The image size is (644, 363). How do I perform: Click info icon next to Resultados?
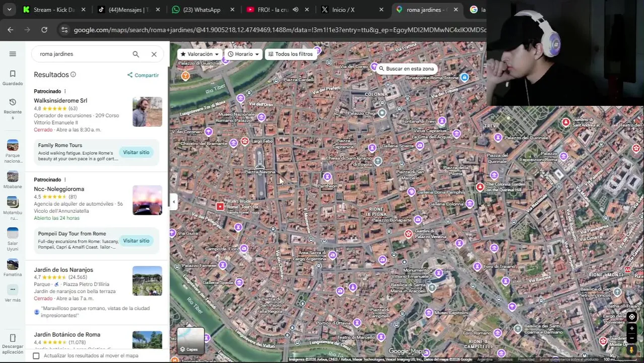coord(73,75)
